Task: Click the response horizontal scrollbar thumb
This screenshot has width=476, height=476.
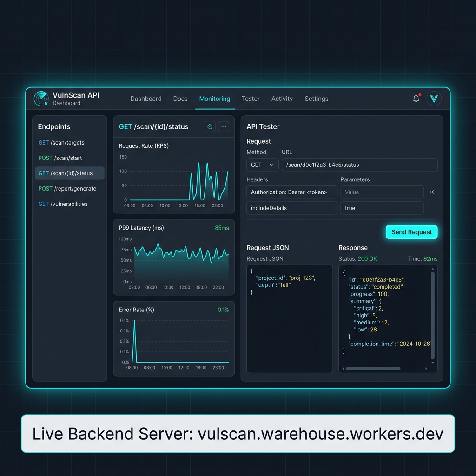Action: [x=373, y=369]
